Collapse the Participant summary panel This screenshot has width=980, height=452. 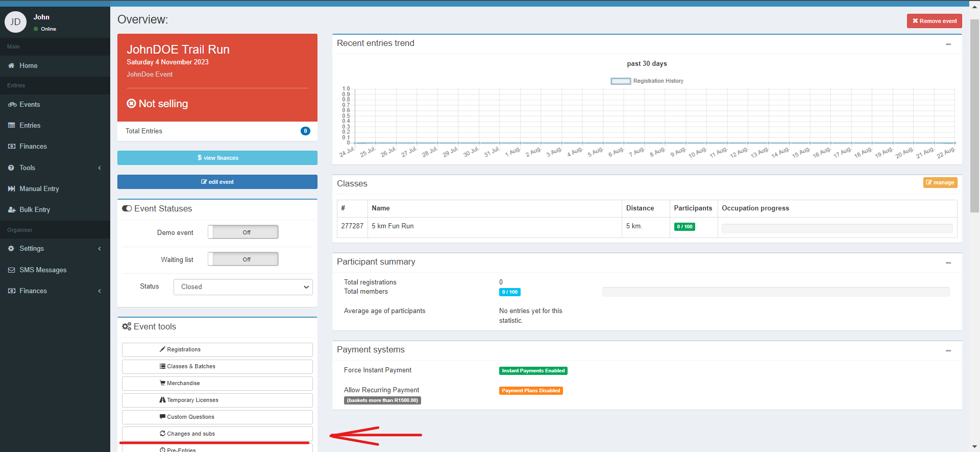click(x=948, y=263)
